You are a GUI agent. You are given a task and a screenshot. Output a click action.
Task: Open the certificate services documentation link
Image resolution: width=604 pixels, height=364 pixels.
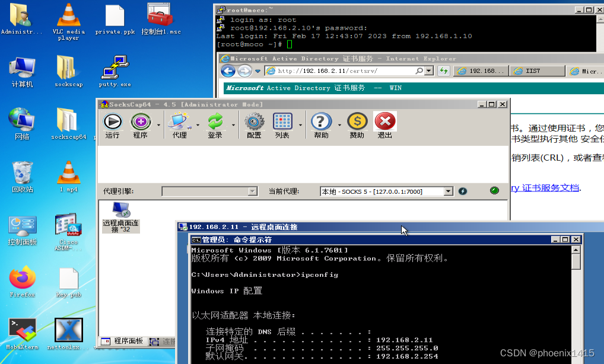tap(545, 188)
